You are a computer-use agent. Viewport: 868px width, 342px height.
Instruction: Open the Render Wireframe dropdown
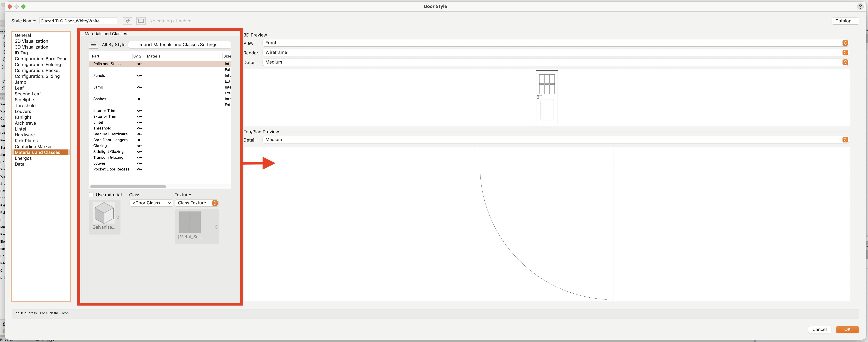click(x=555, y=53)
